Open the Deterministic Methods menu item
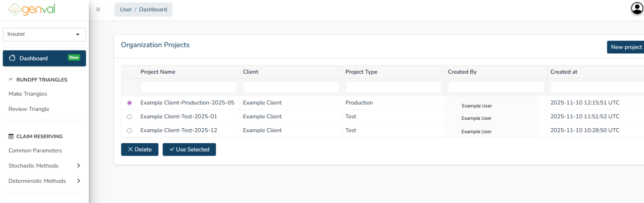 [x=37, y=181]
